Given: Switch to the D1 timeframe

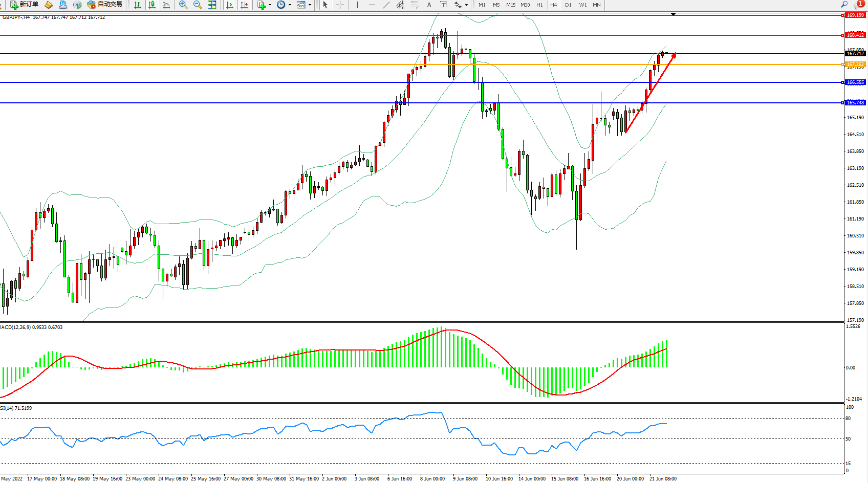Looking at the screenshot, I should (x=568, y=5).
